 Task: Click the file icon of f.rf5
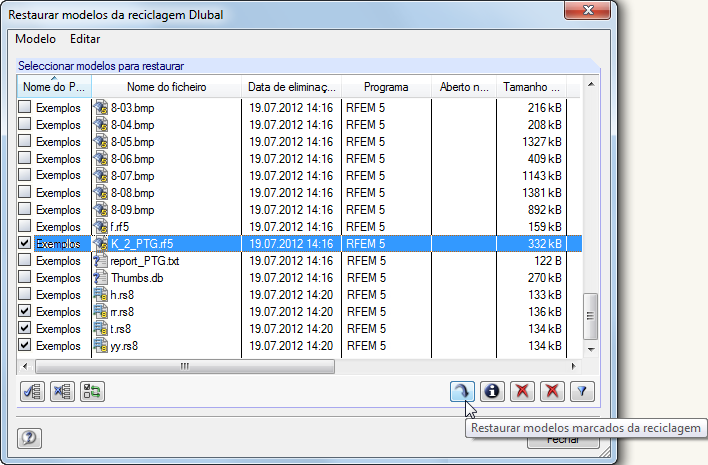coord(101,227)
